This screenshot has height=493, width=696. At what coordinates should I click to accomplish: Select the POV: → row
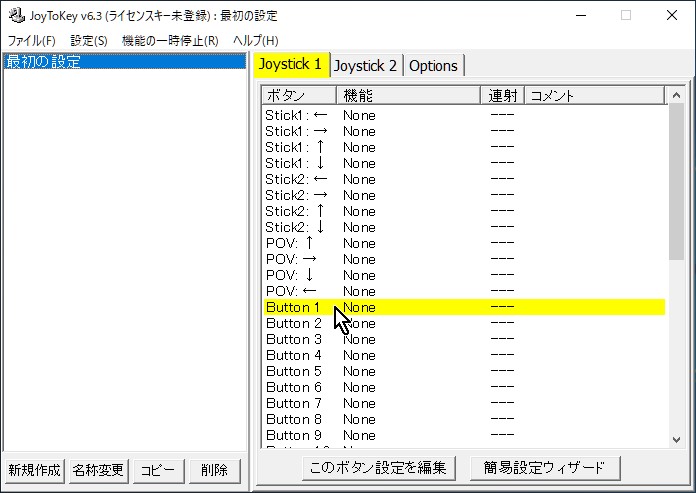464,259
